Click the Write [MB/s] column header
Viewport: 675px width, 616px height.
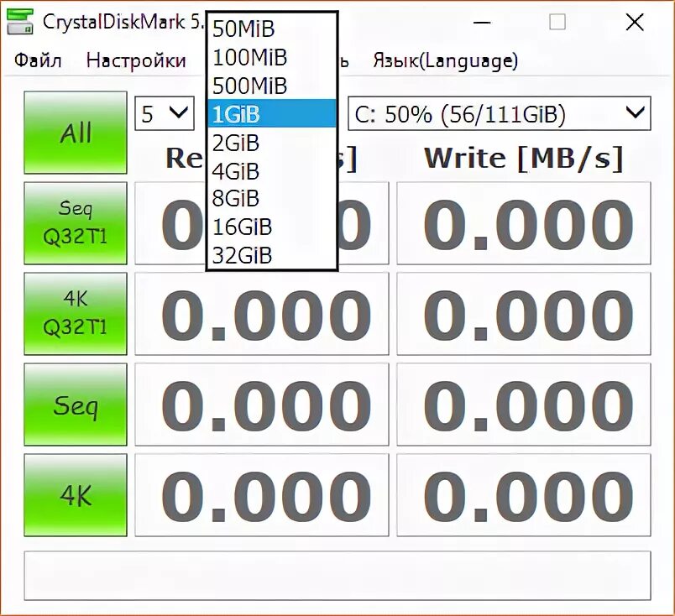(x=524, y=159)
